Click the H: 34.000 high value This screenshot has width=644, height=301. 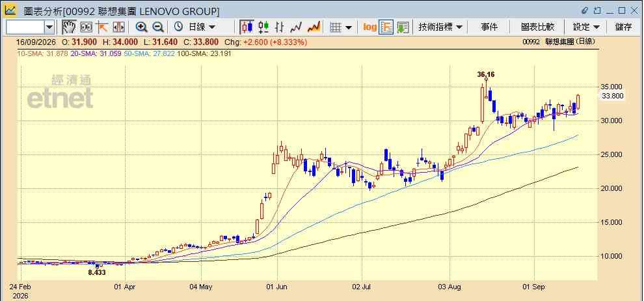click(122, 42)
